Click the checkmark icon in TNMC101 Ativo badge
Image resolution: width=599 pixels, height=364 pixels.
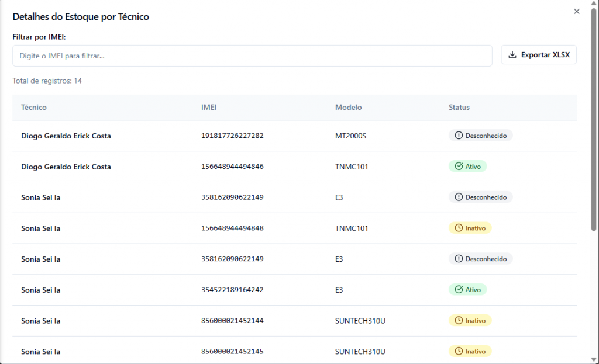pyautogui.click(x=459, y=167)
